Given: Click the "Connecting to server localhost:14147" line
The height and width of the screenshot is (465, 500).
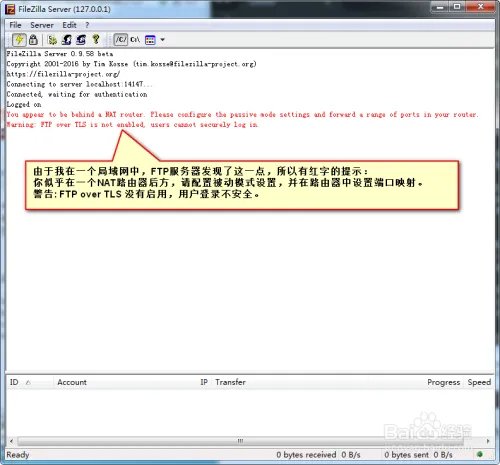Looking at the screenshot, I should click(x=79, y=84).
